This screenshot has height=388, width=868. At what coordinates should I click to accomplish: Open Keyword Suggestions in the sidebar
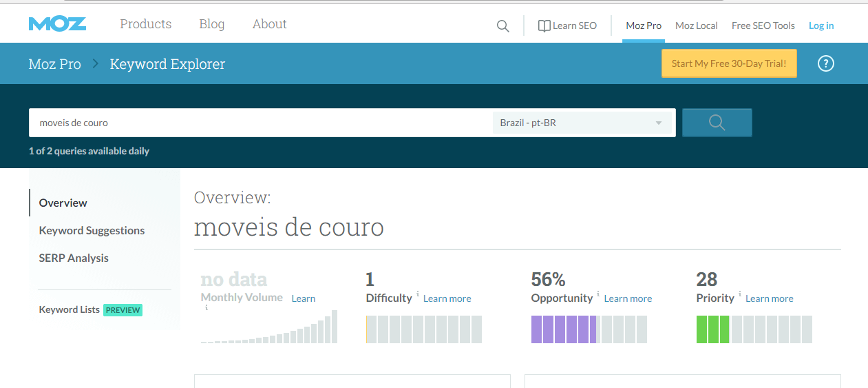coord(92,230)
